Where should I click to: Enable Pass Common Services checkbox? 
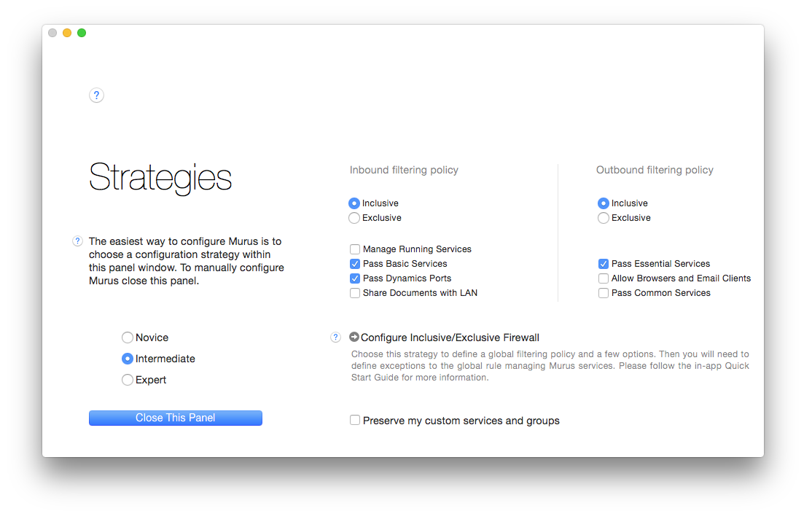pyautogui.click(x=604, y=293)
